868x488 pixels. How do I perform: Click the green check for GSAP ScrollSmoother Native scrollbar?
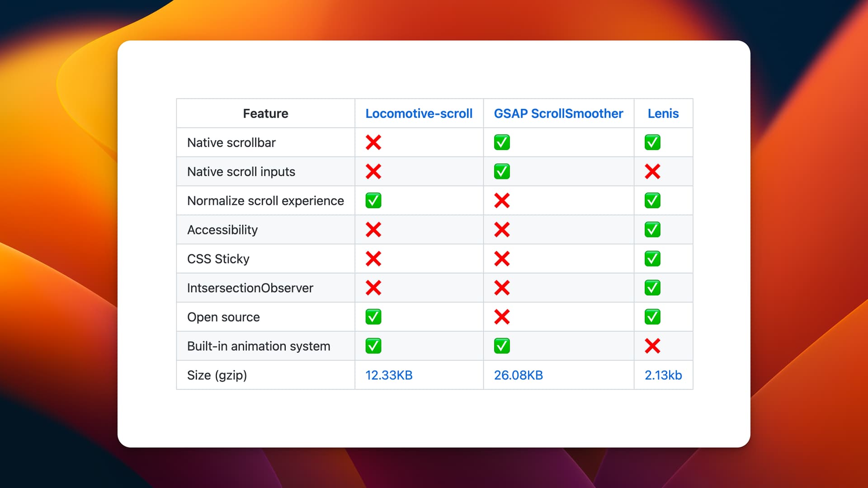coord(502,142)
